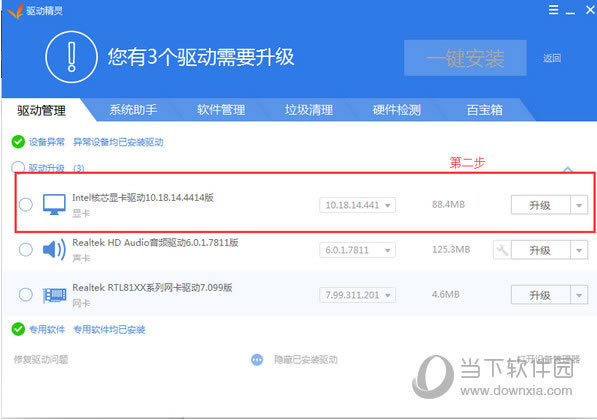Close the Driver Genius window

590,10
